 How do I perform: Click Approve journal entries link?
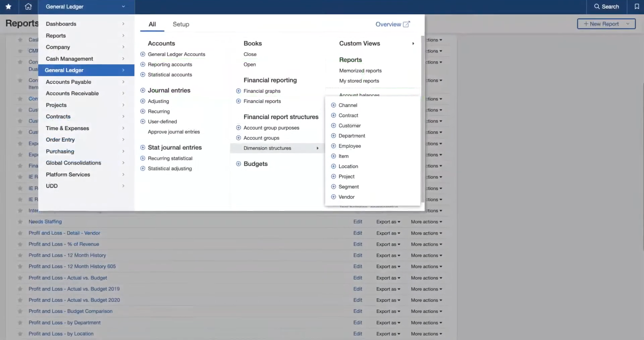pyautogui.click(x=174, y=132)
